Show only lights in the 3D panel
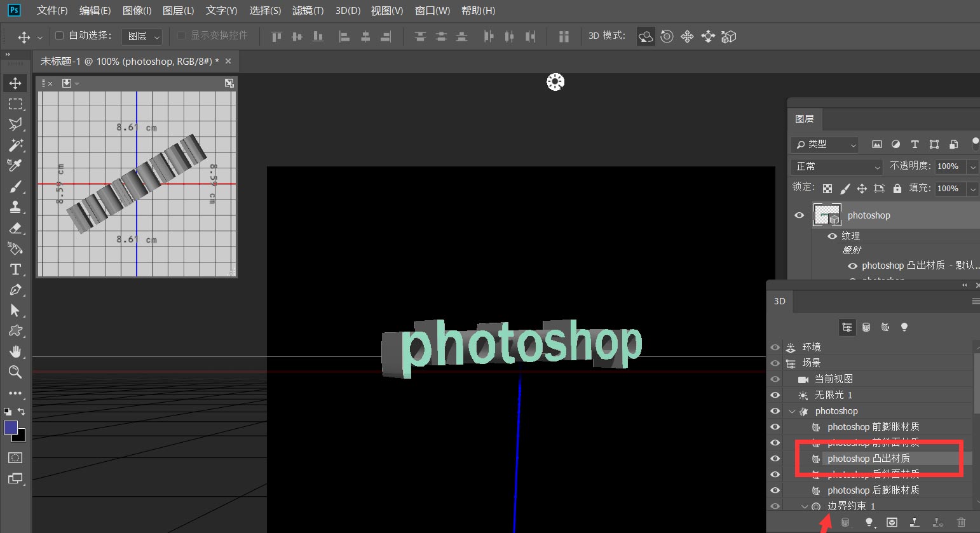The width and height of the screenshot is (980, 533). pyautogui.click(x=904, y=327)
